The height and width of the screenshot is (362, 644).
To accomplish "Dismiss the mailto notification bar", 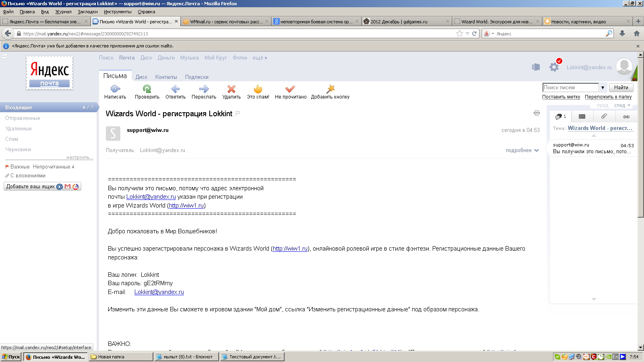I will (638, 46).
